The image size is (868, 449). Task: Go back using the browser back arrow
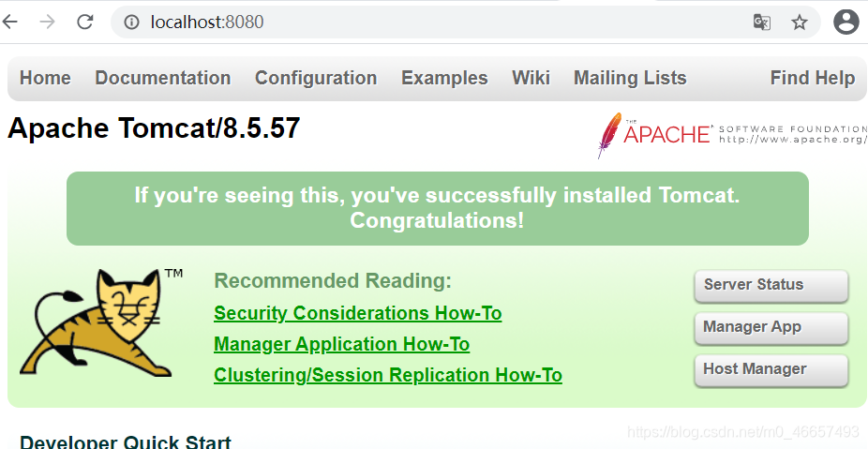tap(9, 22)
